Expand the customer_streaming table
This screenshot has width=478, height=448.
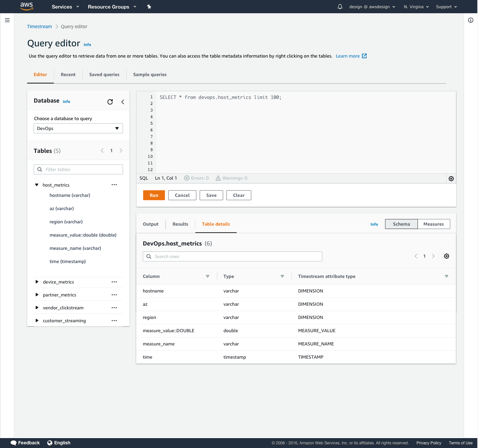point(37,321)
